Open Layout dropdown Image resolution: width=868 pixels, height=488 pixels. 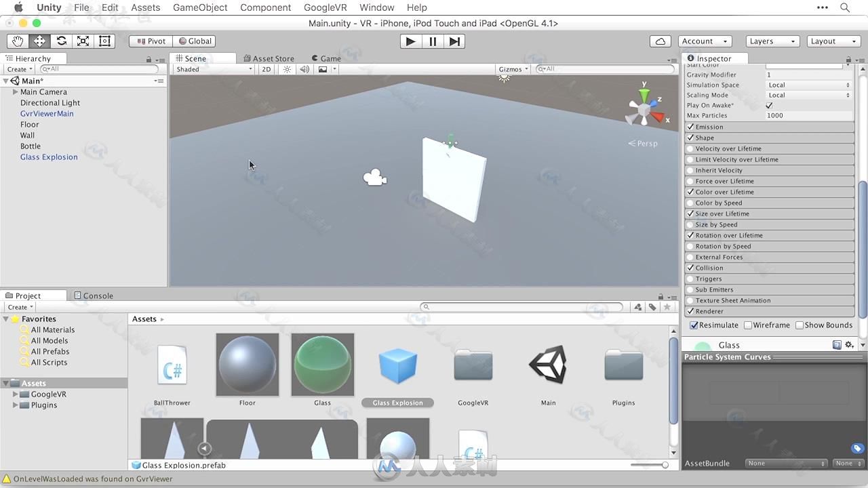833,41
